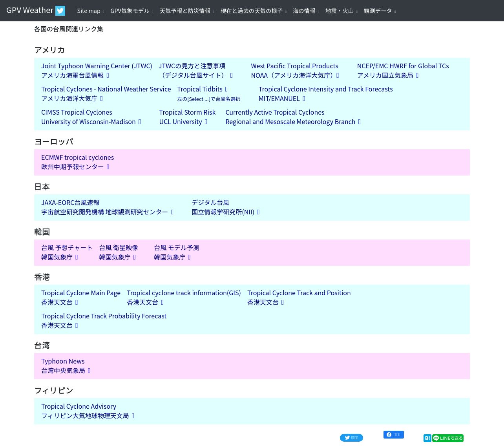Open 台風 予想チャート 韓国気象庁 link
504x446 pixels.
tap(67, 252)
